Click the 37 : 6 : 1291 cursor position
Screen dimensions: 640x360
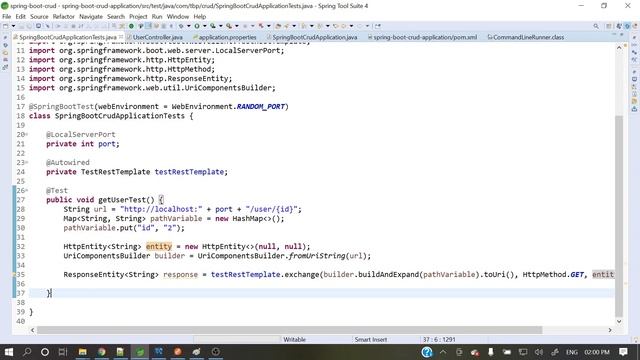[x=439, y=340]
